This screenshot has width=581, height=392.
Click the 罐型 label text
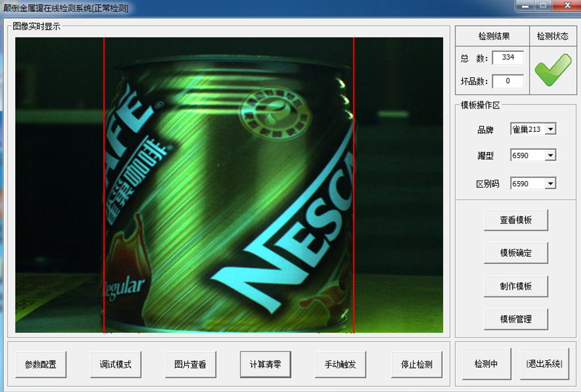pyautogui.click(x=485, y=156)
